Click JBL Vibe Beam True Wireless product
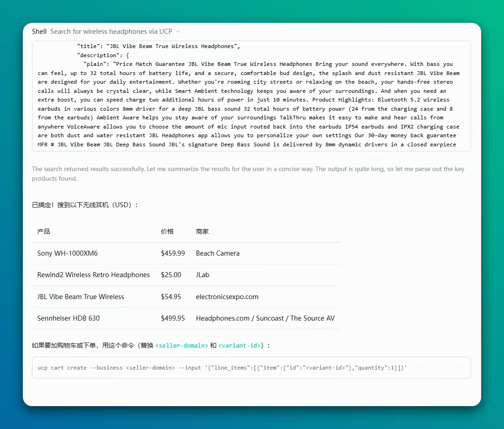 tap(80, 297)
